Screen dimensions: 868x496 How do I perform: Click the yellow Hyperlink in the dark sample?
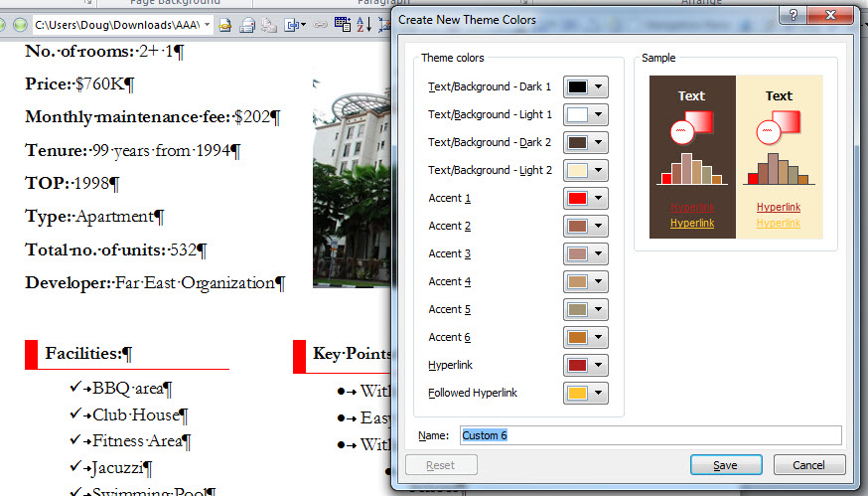[x=692, y=223]
